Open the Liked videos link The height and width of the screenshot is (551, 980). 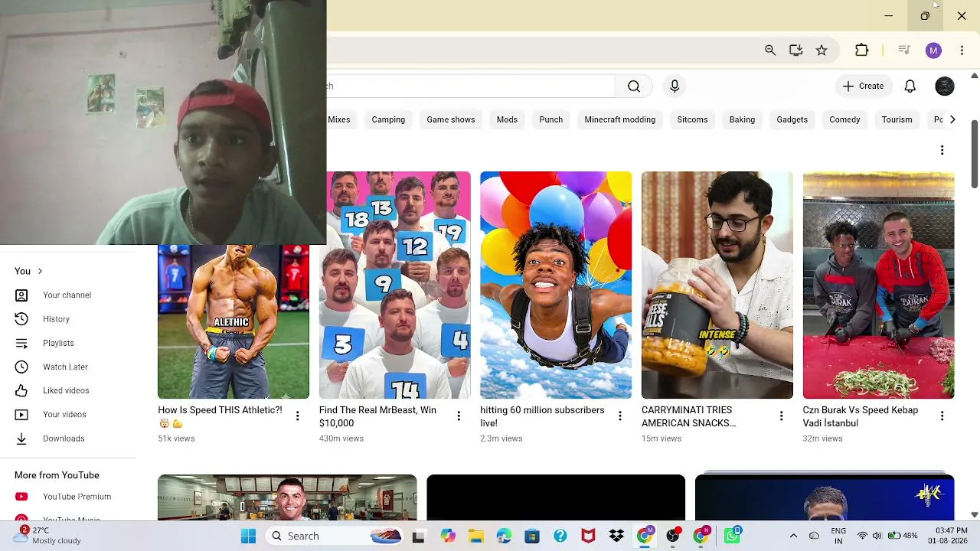[66, 391]
